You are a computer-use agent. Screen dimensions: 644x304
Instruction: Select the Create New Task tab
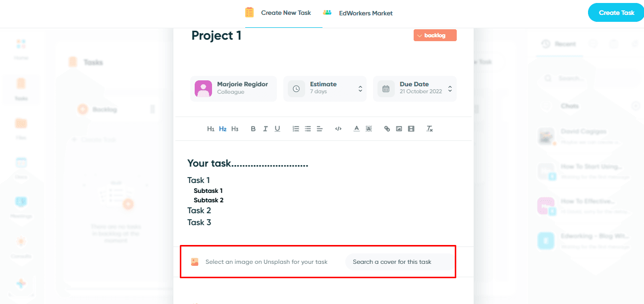278,13
